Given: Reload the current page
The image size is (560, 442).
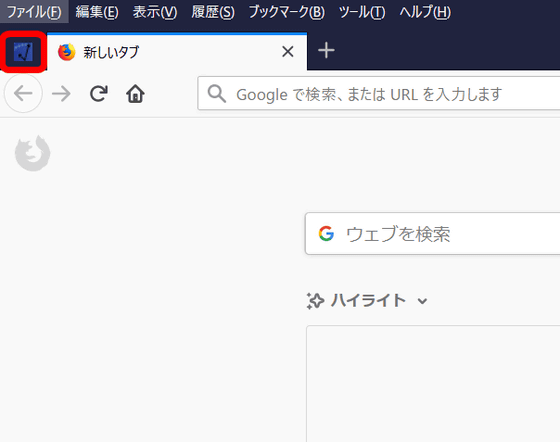Looking at the screenshot, I should pyautogui.click(x=99, y=94).
